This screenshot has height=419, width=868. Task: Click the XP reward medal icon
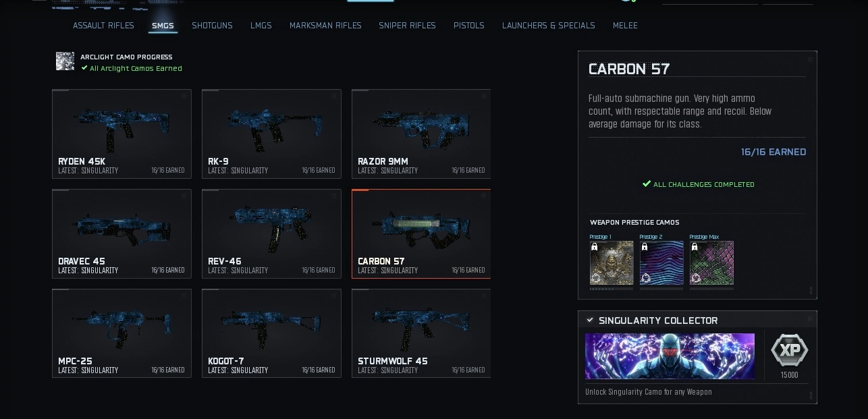pyautogui.click(x=789, y=350)
